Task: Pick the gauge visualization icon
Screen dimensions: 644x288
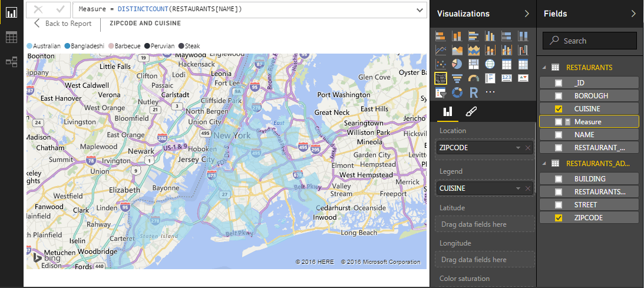Action: click(473, 78)
